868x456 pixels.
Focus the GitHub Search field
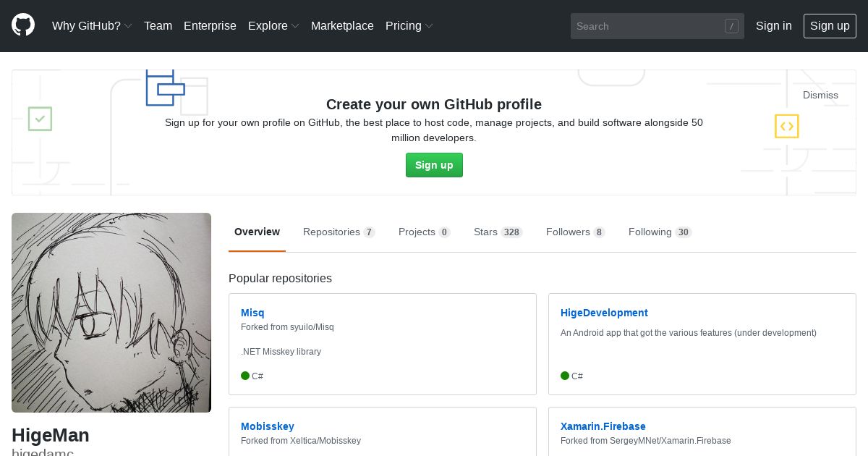pos(657,26)
